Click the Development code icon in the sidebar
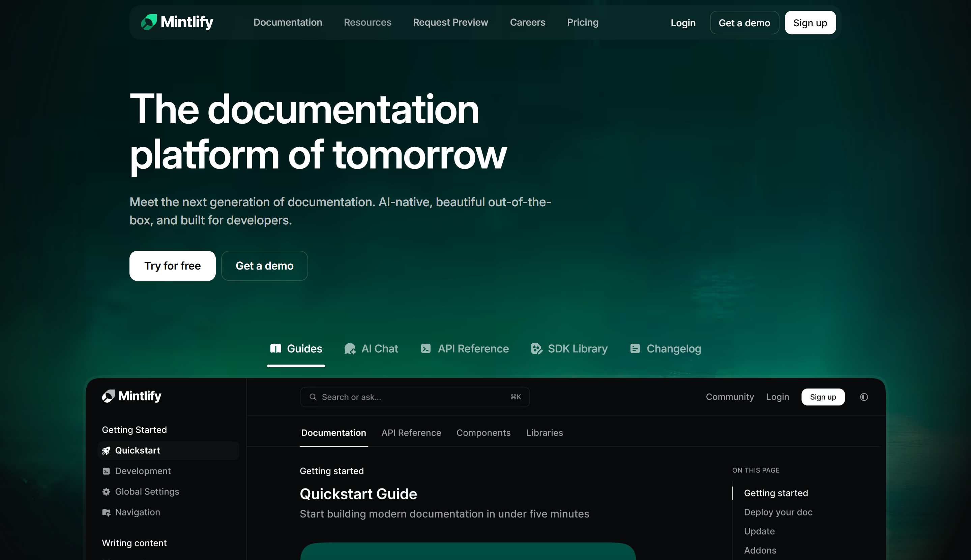The width and height of the screenshot is (971, 560). coord(106,471)
